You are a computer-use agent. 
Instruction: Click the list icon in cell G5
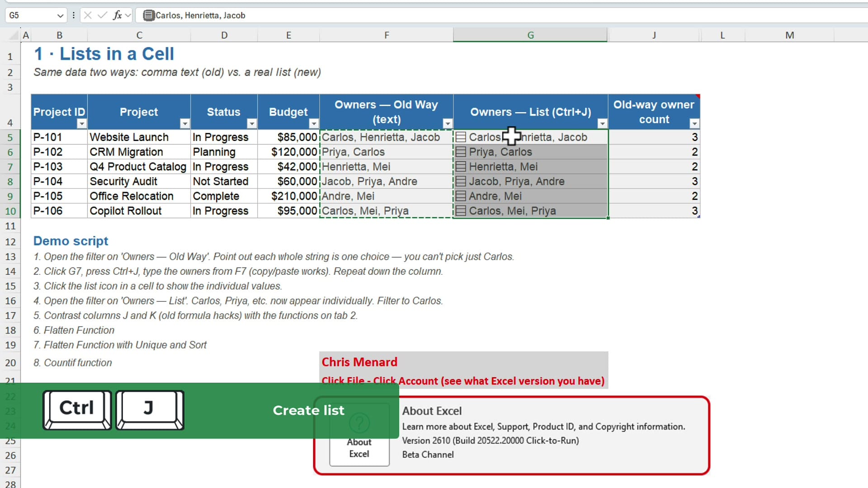[x=461, y=137]
